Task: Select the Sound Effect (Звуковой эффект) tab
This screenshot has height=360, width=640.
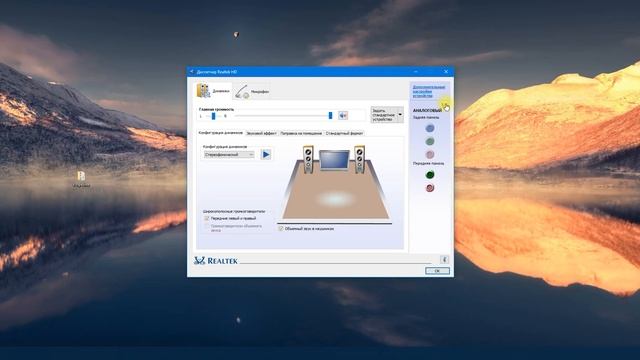Action: pos(261,133)
